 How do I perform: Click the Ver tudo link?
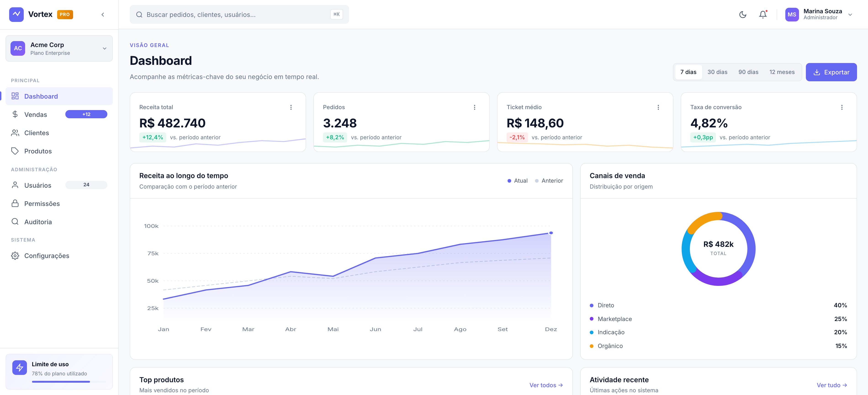[x=832, y=385]
